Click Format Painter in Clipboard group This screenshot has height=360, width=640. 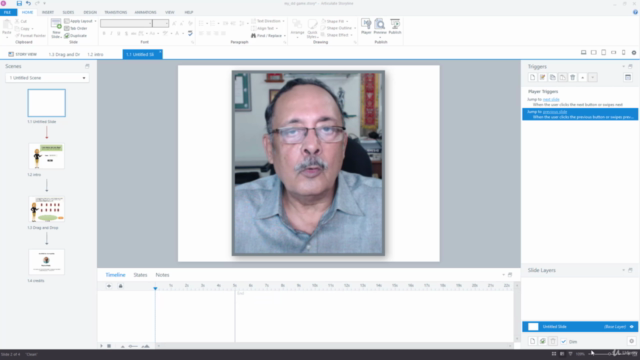[30, 36]
